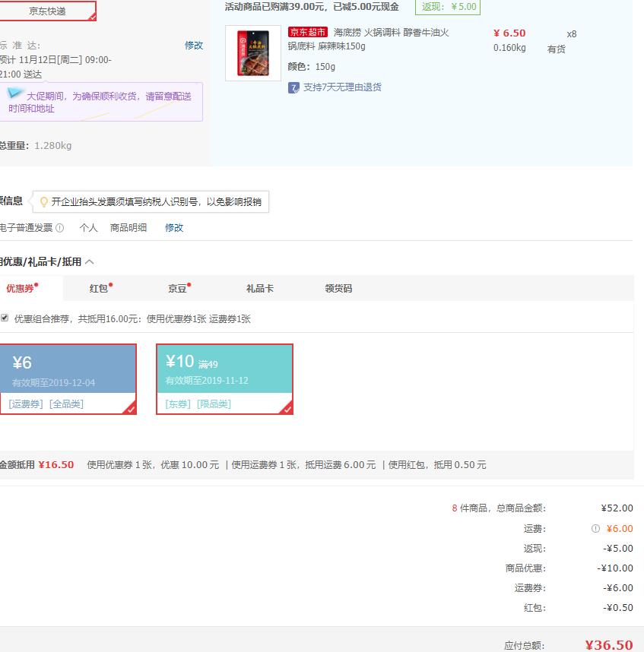Open the 海底捞 火锅调料 product title
Screen dimensions: 644x652
(368, 39)
